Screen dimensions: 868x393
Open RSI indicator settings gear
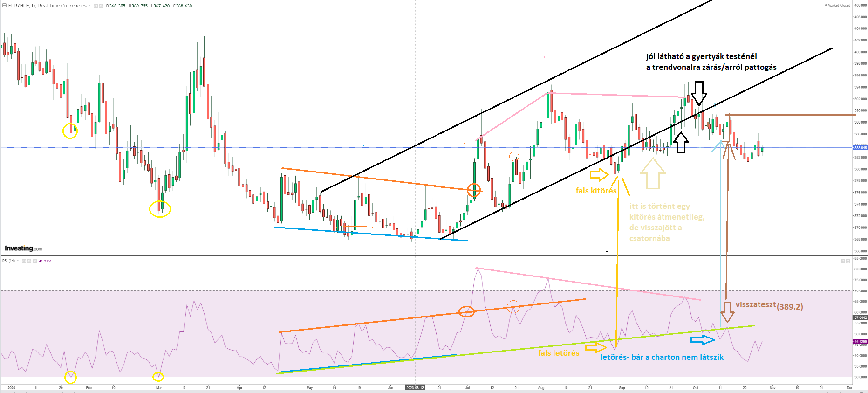coord(29,261)
